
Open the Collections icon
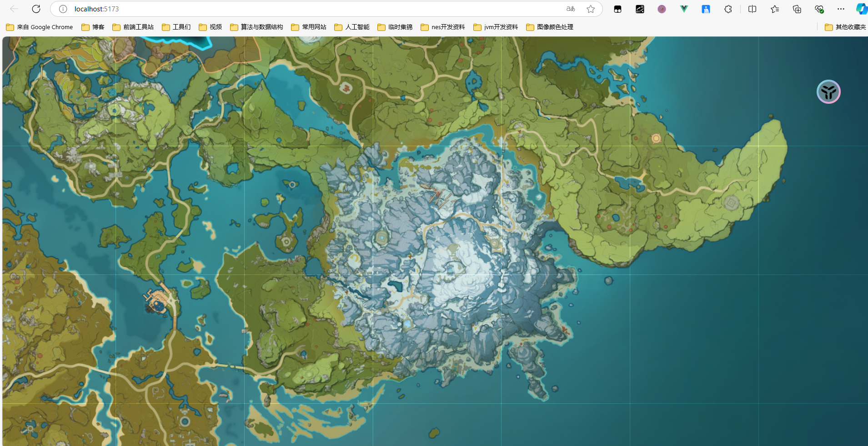[797, 9]
